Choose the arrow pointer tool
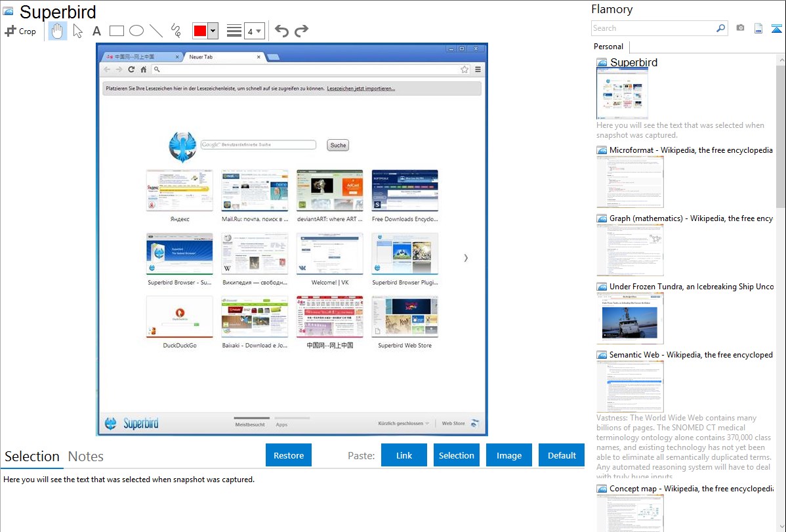 (77, 31)
